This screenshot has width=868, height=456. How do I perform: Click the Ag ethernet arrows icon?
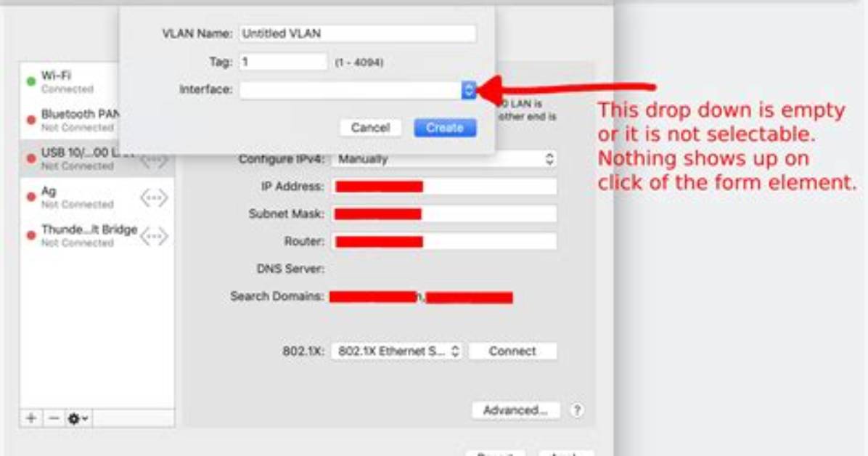click(154, 198)
